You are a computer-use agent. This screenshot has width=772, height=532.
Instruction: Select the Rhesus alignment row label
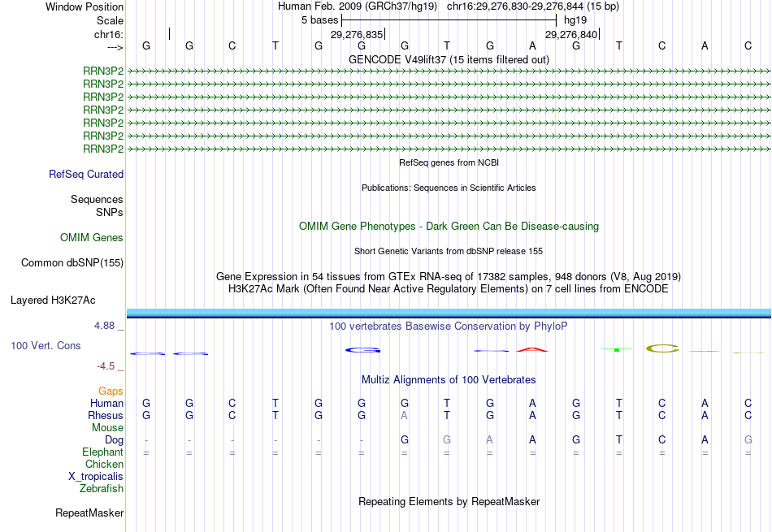[x=106, y=416]
